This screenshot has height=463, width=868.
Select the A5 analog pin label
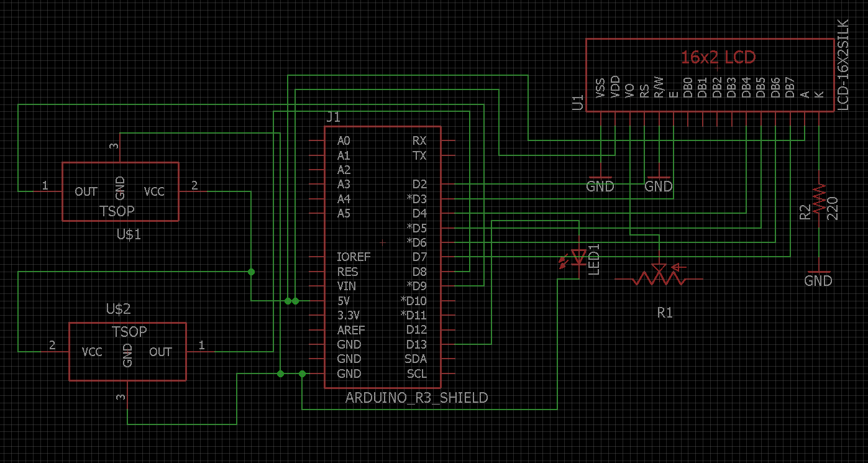pos(344,213)
